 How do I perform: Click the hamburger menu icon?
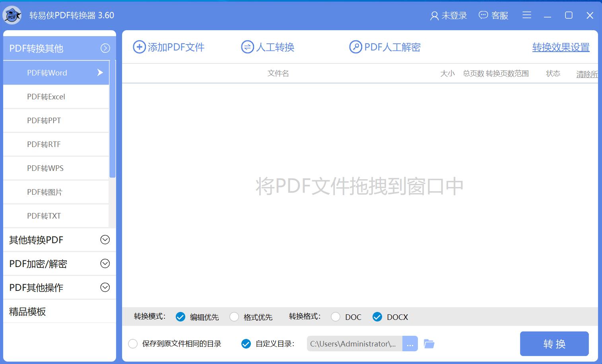click(x=527, y=15)
